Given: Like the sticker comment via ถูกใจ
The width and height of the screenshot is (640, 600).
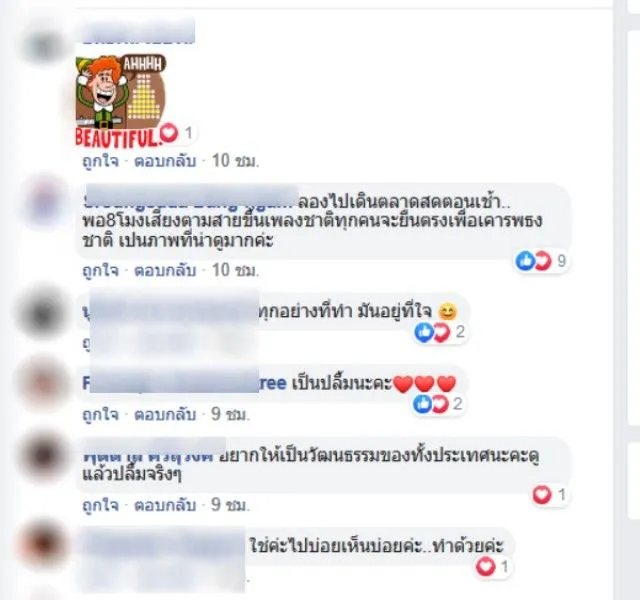Looking at the screenshot, I should [100, 161].
